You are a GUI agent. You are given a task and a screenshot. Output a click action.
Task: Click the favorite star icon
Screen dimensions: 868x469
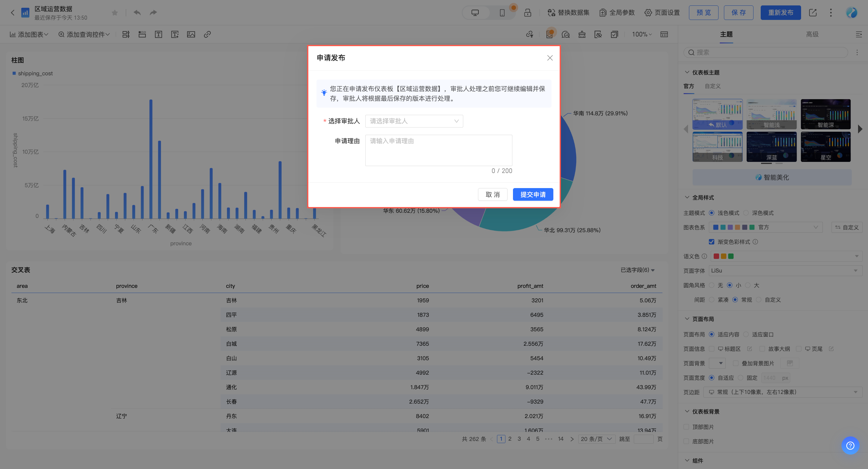[x=115, y=12]
